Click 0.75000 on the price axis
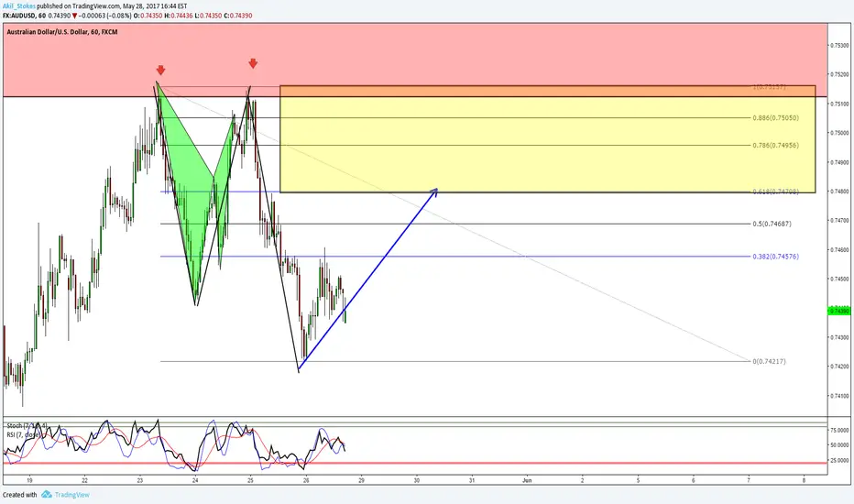 coord(839,132)
